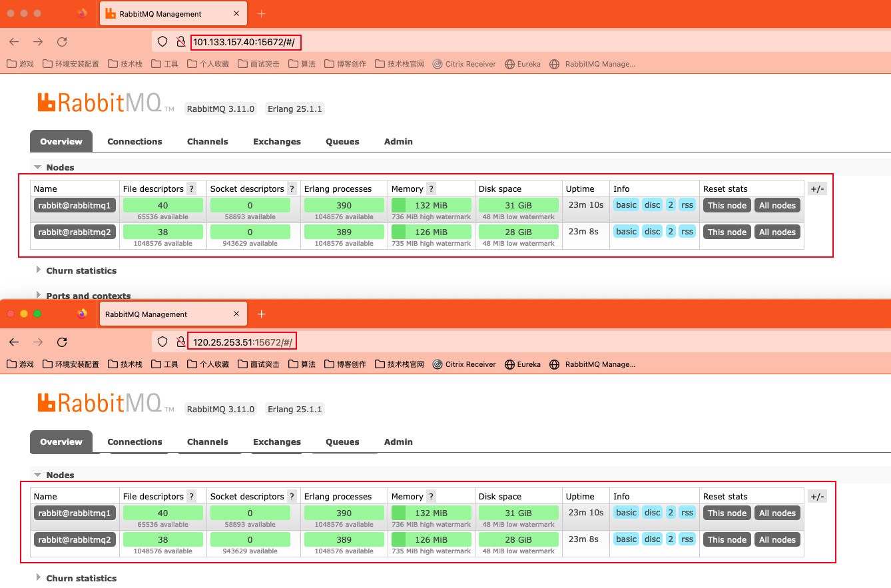Select the Overview tab on the 120.25.253.51 page
The image size is (891, 588).
pos(61,441)
